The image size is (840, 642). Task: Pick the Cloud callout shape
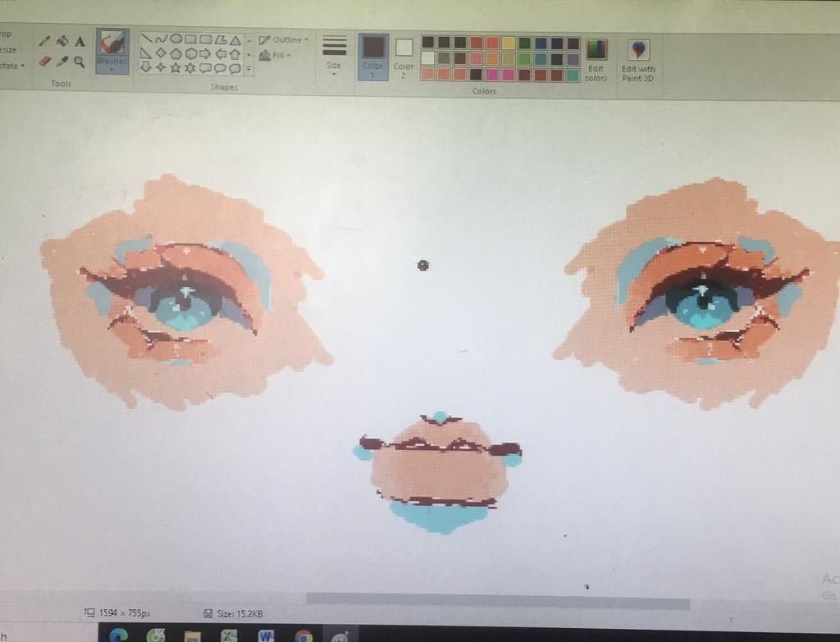tap(235, 69)
